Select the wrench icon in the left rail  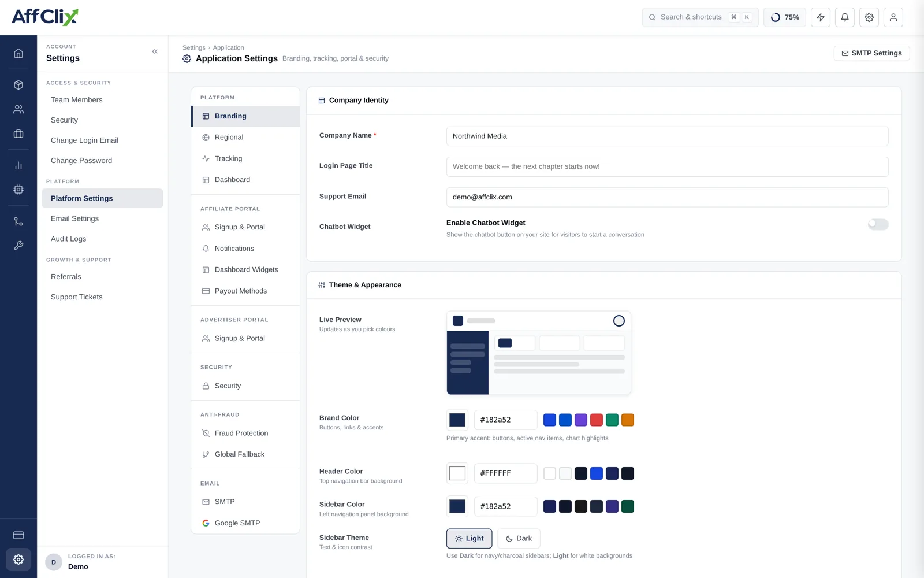18,246
